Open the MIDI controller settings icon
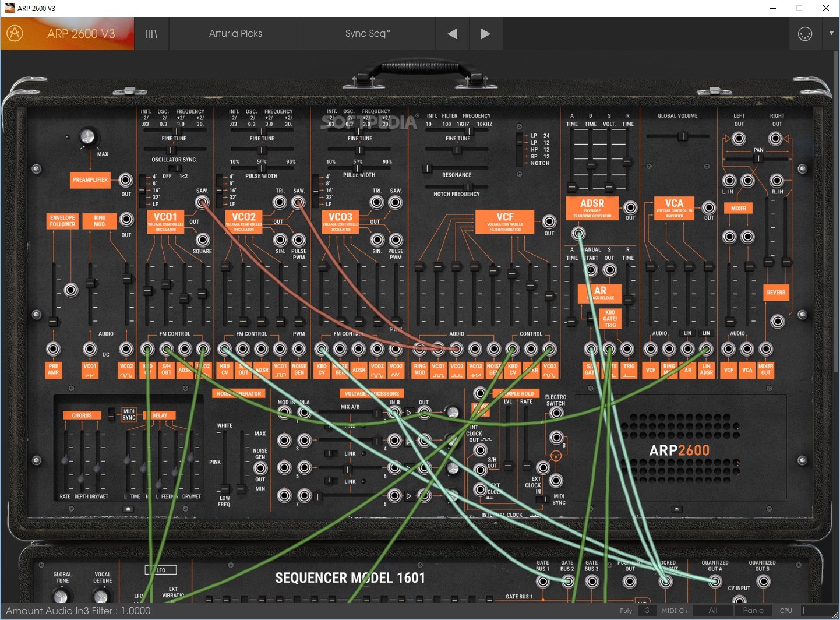Screen dimensions: 840x620 804,34
